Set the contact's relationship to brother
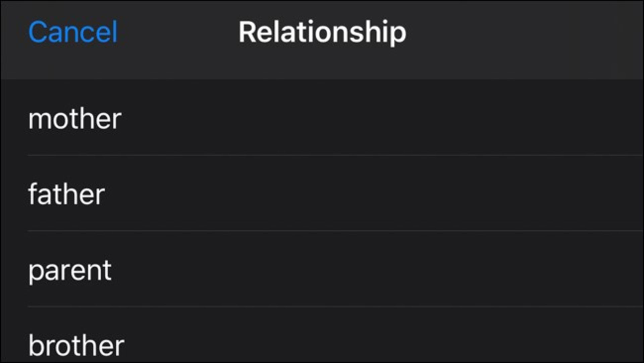This screenshot has height=363, width=644. [322, 335]
